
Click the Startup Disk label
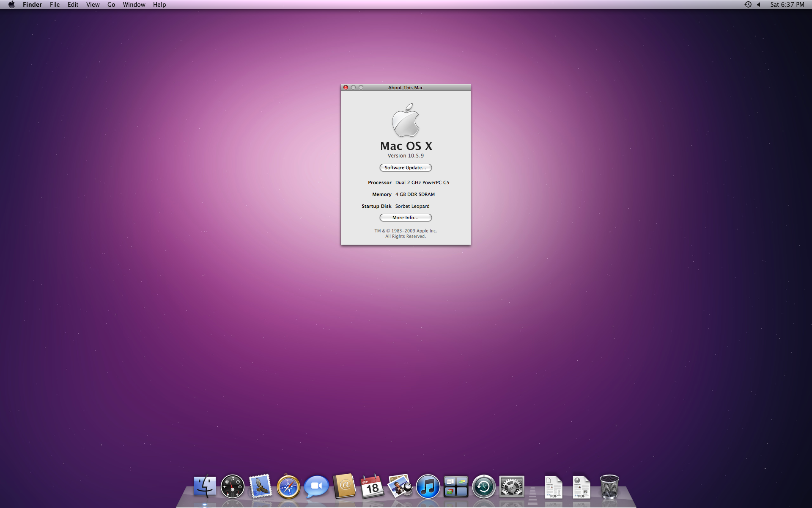(376, 206)
